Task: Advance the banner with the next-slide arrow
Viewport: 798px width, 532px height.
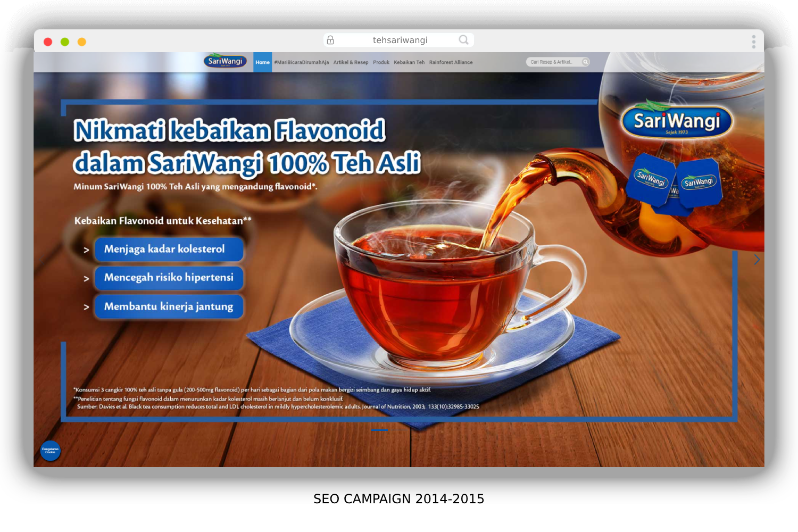Action: (757, 260)
